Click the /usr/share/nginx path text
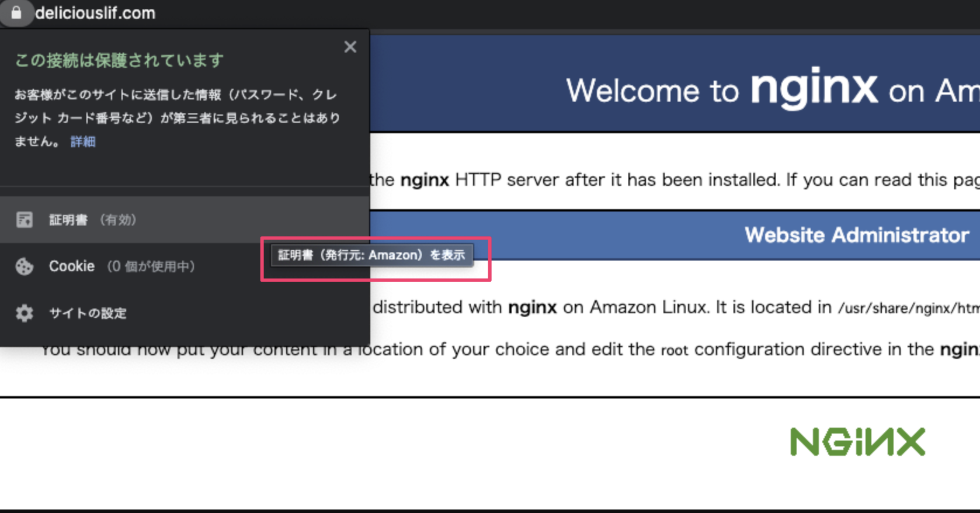This screenshot has width=980, height=513. (x=908, y=308)
